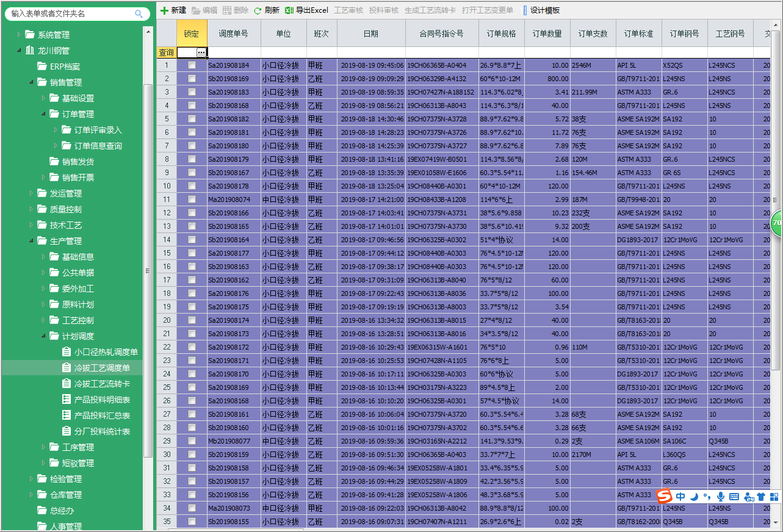783x532 pixels.
Task: Collapse the 订单管理 tree node
Action: tap(43, 114)
